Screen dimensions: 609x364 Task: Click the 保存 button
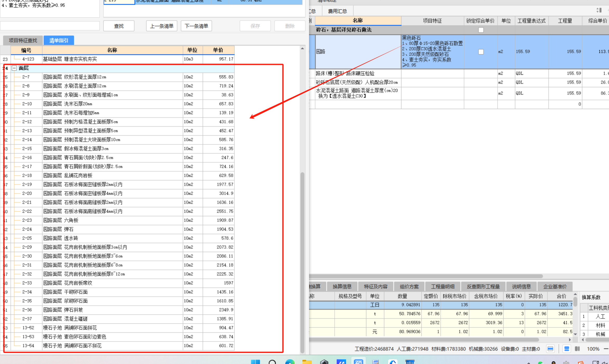click(x=255, y=26)
